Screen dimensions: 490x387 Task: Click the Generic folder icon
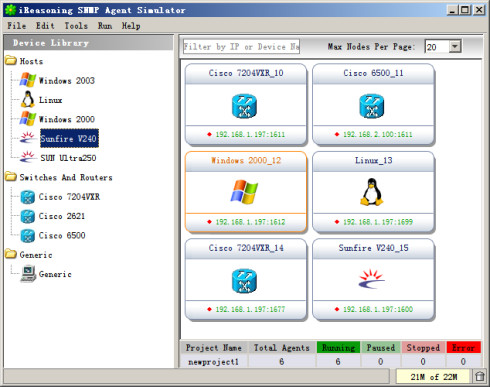pos(11,254)
